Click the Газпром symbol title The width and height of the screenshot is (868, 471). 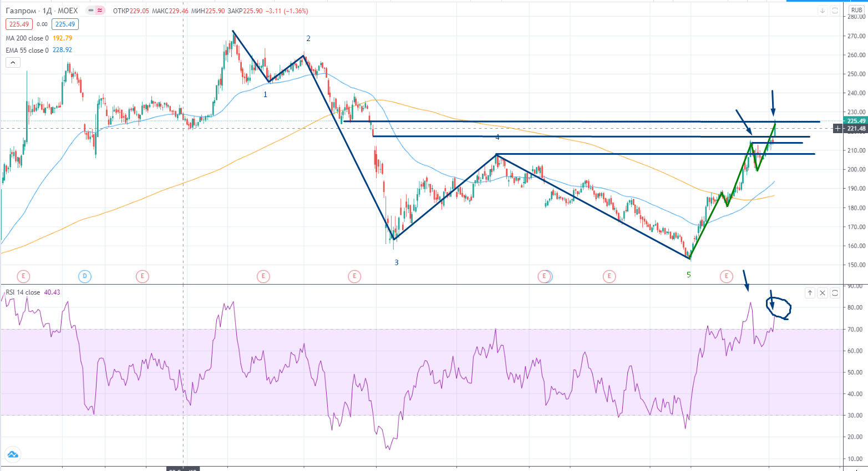tap(21, 11)
